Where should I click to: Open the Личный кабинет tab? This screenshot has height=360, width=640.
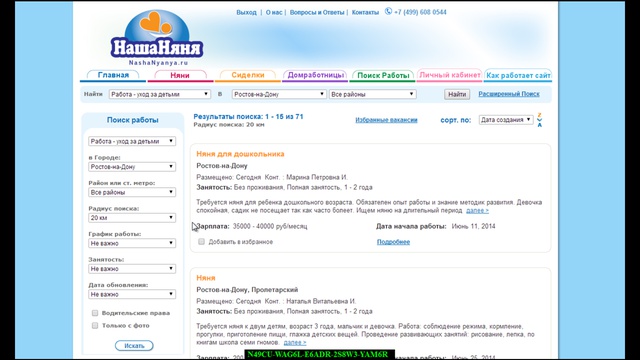click(449, 75)
